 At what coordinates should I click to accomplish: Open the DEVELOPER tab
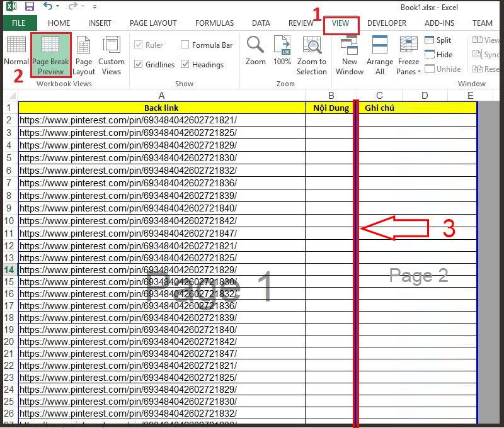pyautogui.click(x=387, y=23)
